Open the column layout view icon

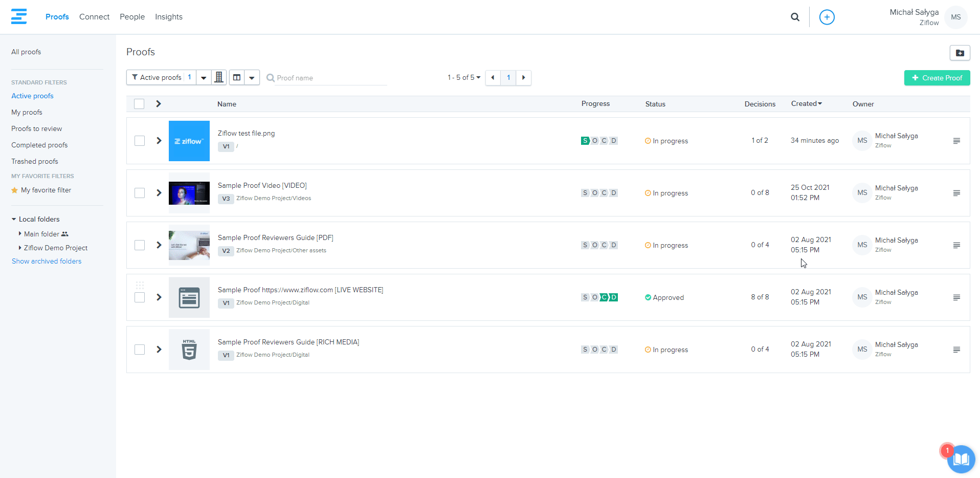point(237,78)
